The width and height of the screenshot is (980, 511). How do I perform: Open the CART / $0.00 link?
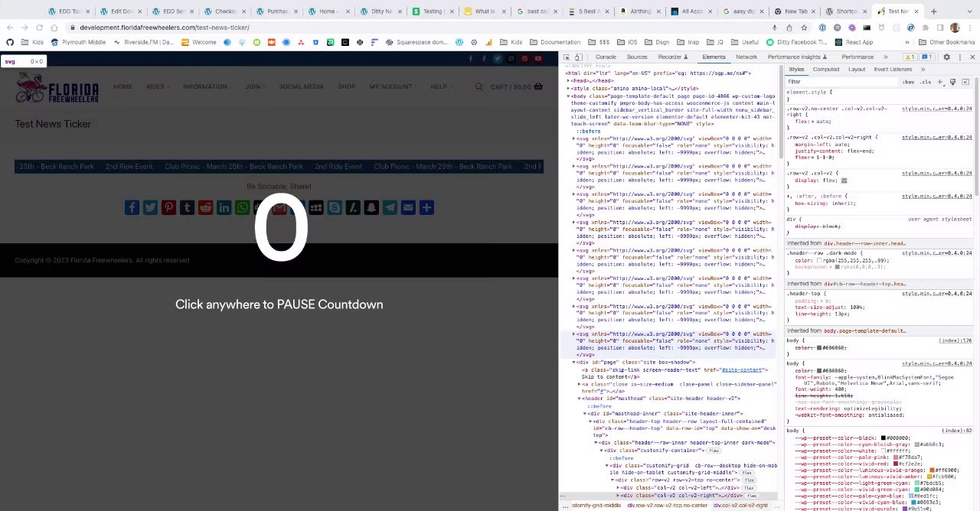516,86
